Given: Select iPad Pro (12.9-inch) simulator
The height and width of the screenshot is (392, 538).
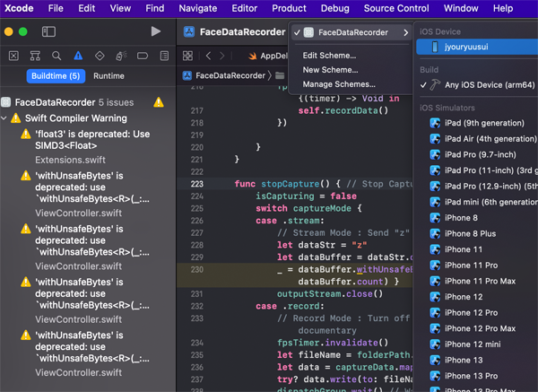Looking at the screenshot, I should tap(478, 186).
